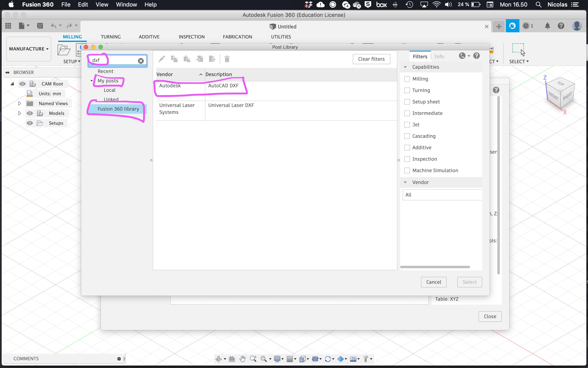Collapse the My posts tree node
The height and width of the screenshot is (368, 588).
point(92,81)
